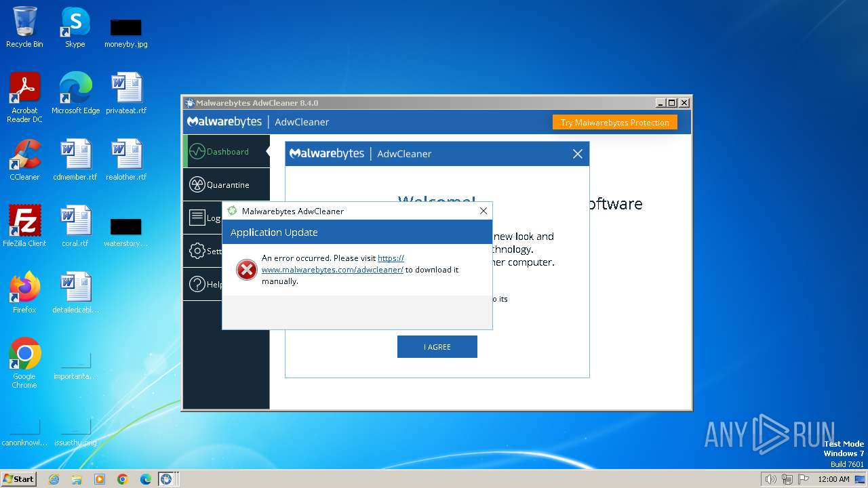Click the Log files sidebar icon
The width and height of the screenshot is (868, 488).
click(x=197, y=218)
